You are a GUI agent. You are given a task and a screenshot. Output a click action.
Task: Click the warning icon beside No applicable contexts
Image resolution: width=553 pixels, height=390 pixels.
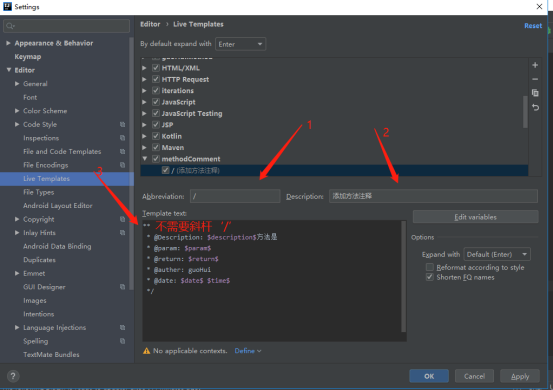coord(146,351)
